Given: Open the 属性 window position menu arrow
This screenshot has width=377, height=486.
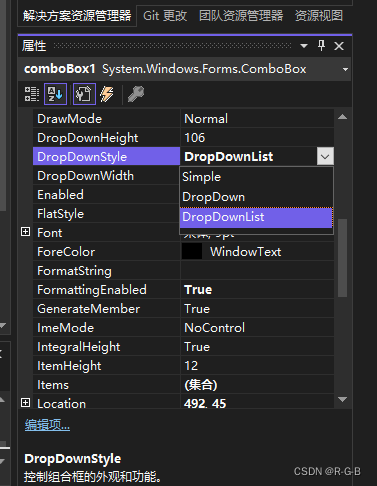Looking at the screenshot, I should [304, 46].
